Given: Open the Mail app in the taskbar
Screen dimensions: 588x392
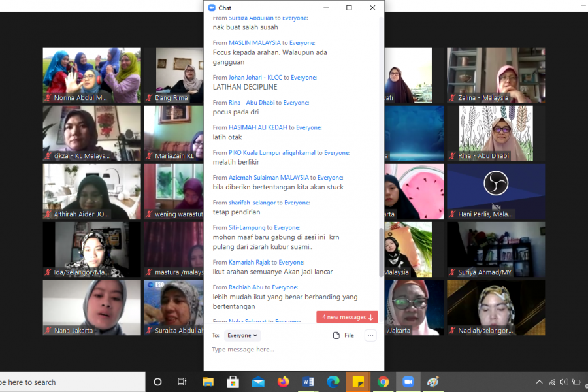Looking at the screenshot, I should (258, 382).
